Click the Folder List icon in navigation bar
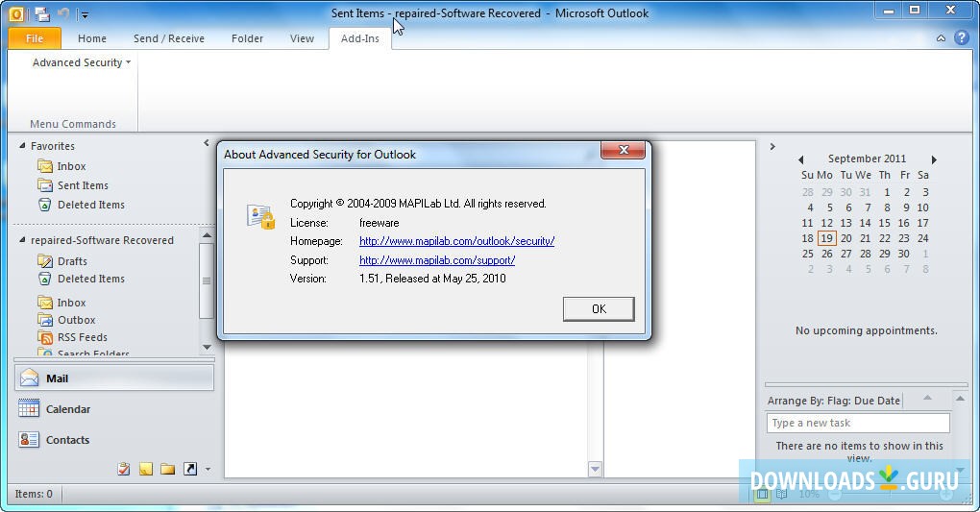This screenshot has width=980, height=512. click(167, 469)
